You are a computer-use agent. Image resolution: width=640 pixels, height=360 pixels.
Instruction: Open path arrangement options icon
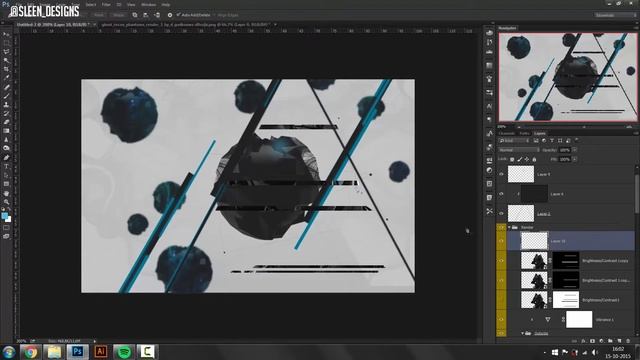(157, 15)
